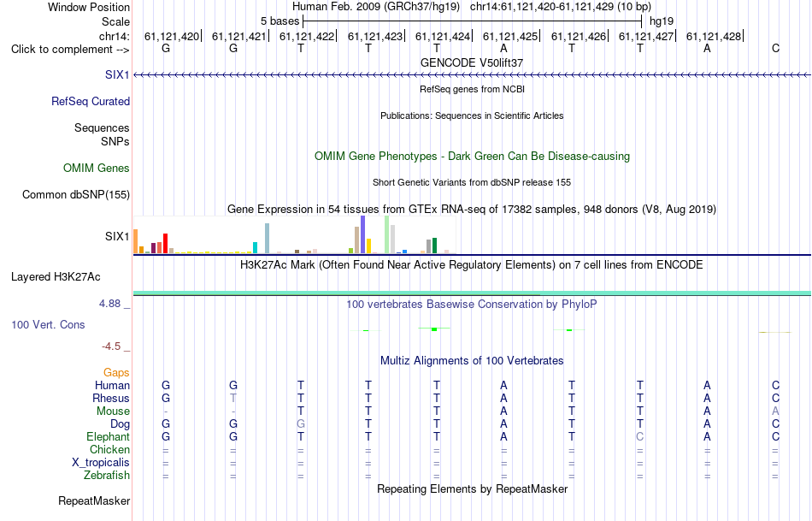Image resolution: width=812 pixels, height=521 pixels.
Task: Open the 100 Vert. Cons track label
Action: tap(48, 324)
